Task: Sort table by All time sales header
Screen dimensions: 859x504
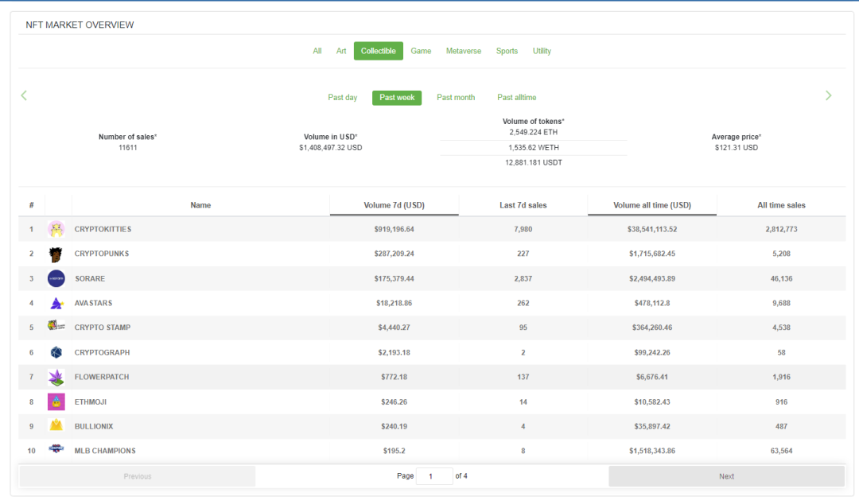Action: [x=781, y=205]
